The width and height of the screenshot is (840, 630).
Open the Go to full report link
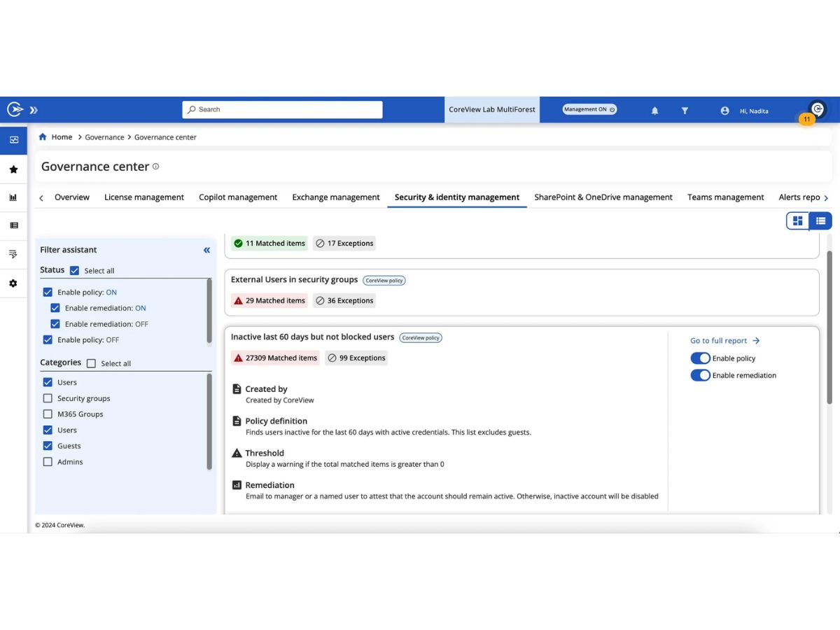(x=725, y=341)
